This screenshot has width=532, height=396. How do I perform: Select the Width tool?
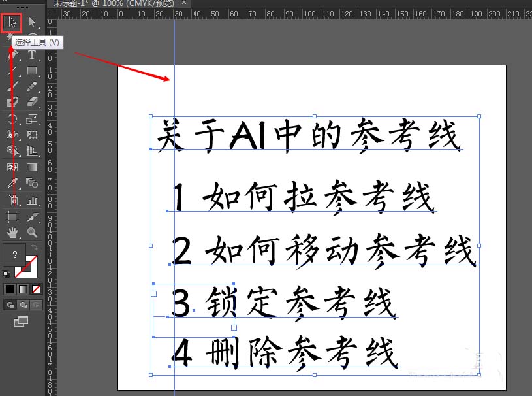click(12, 135)
